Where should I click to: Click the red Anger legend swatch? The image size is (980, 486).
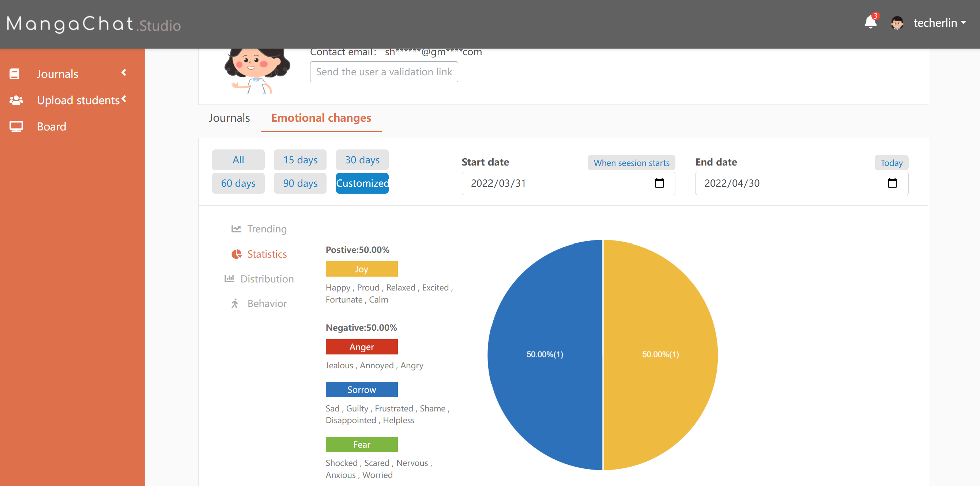pos(361,347)
